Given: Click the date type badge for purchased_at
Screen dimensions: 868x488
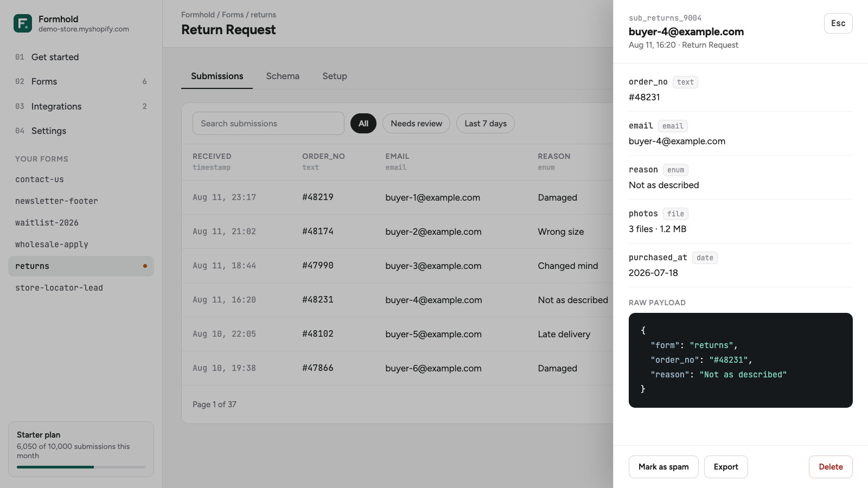Looking at the screenshot, I should 705,258.
